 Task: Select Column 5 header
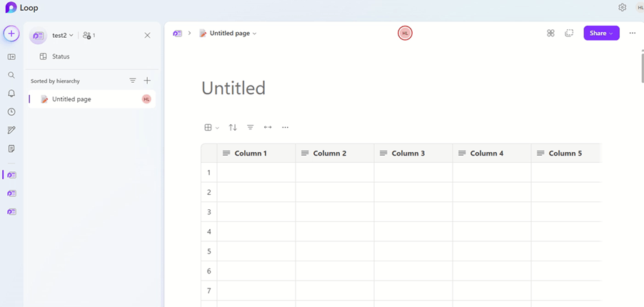pyautogui.click(x=566, y=153)
